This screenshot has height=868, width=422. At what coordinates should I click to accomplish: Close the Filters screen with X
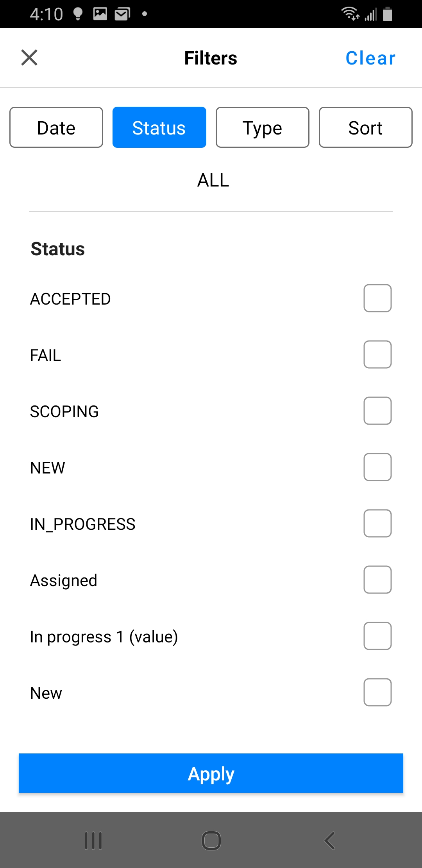click(x=29, y=58)
